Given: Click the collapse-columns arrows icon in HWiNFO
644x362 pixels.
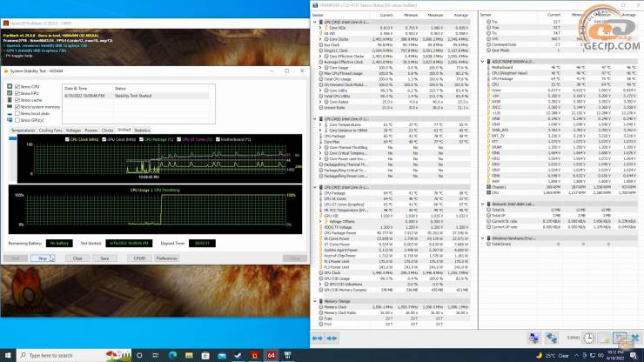Looking at the screenshot, I should pos(332,339).
